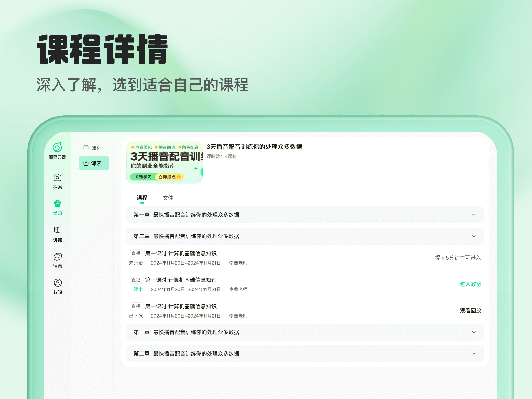Go to 我的 profile icon
The height and width of the screenshot is (399, 532).
(57, 283)
